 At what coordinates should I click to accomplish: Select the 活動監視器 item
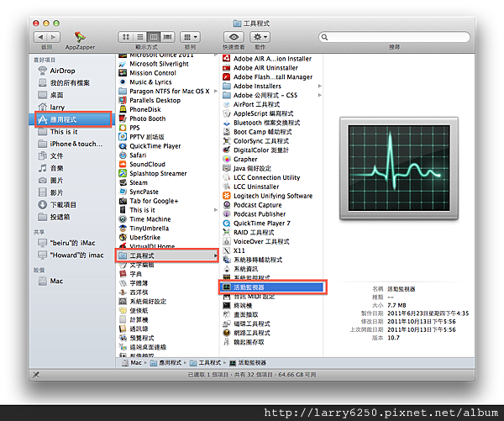(x=272, y=287)
